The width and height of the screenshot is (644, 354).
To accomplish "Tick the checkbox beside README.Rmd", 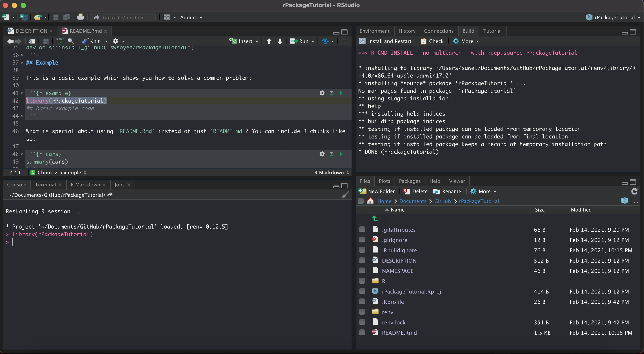I will pos(362,332).
